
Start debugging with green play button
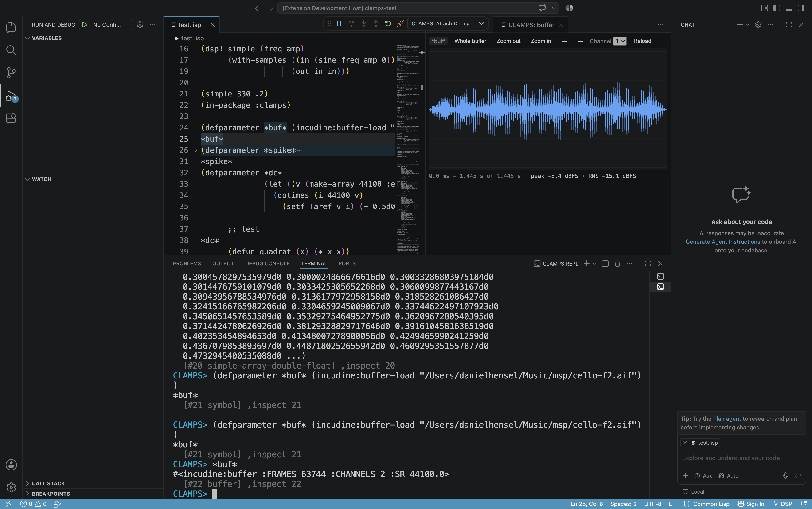[85, 25]
